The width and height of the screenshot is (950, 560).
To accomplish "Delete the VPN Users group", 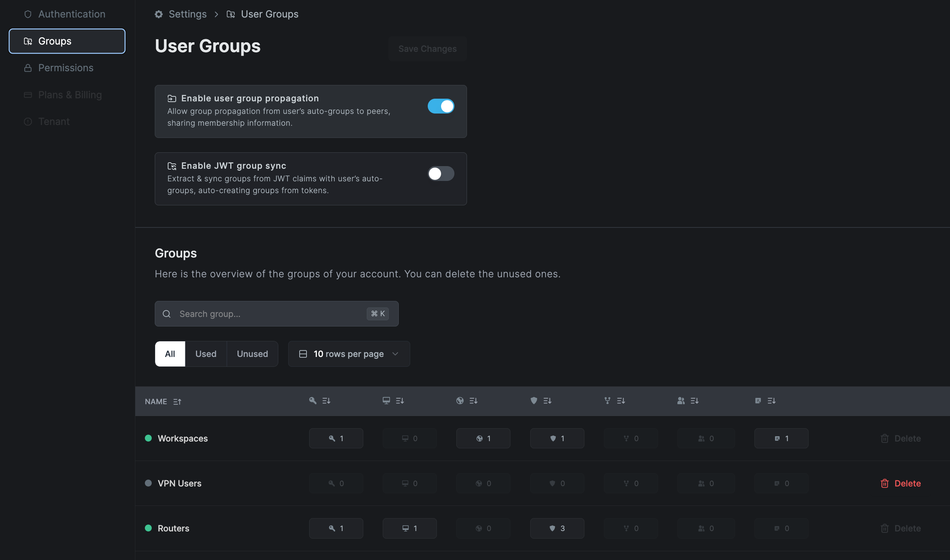I will tap(900, 483).
